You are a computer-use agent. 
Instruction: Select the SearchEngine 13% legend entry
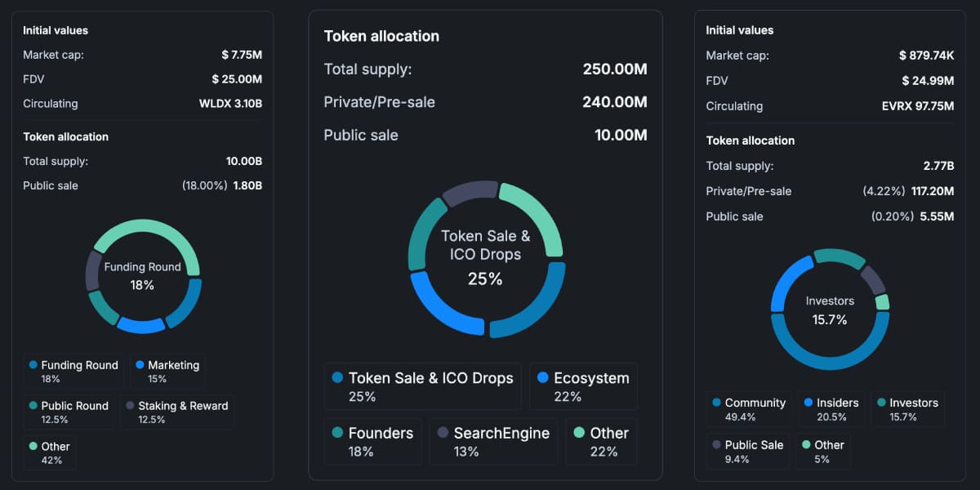click(x=493, y=441)
